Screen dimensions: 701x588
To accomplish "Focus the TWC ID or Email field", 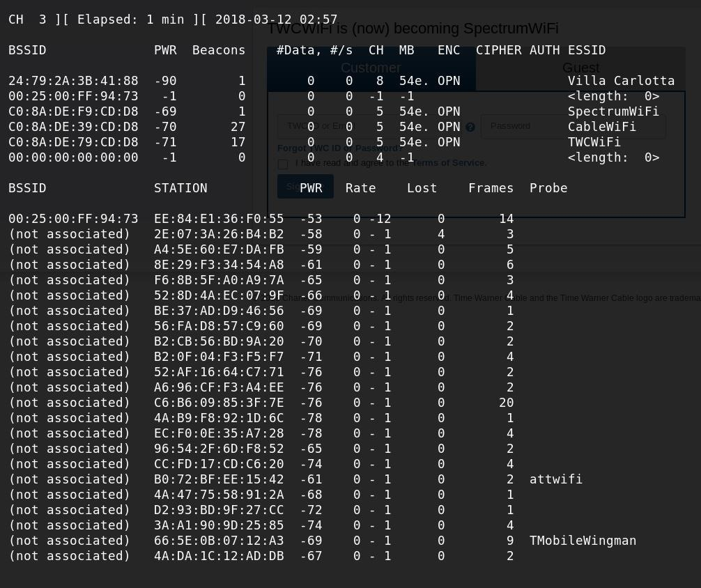I will click(369, 127).
